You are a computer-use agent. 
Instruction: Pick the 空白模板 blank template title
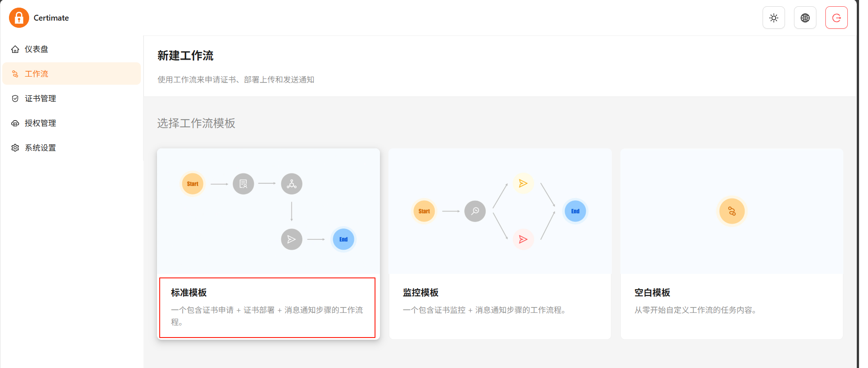[652, 293]
